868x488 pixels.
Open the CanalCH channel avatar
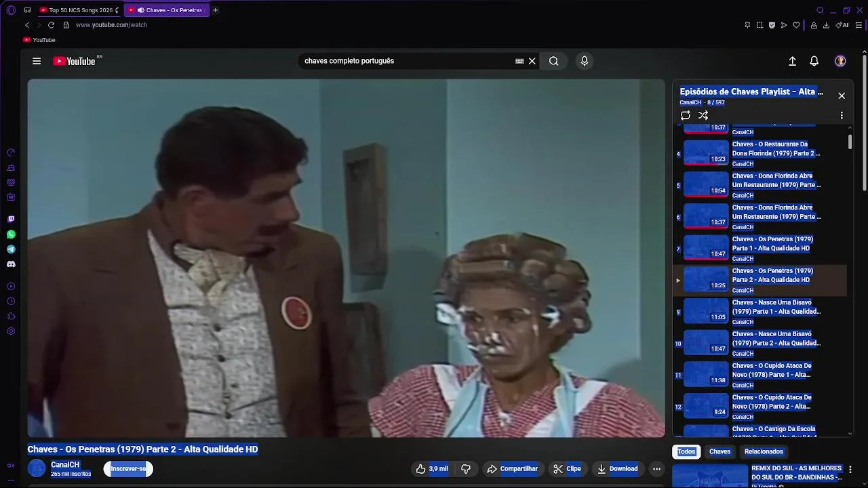tap(37, 468)
